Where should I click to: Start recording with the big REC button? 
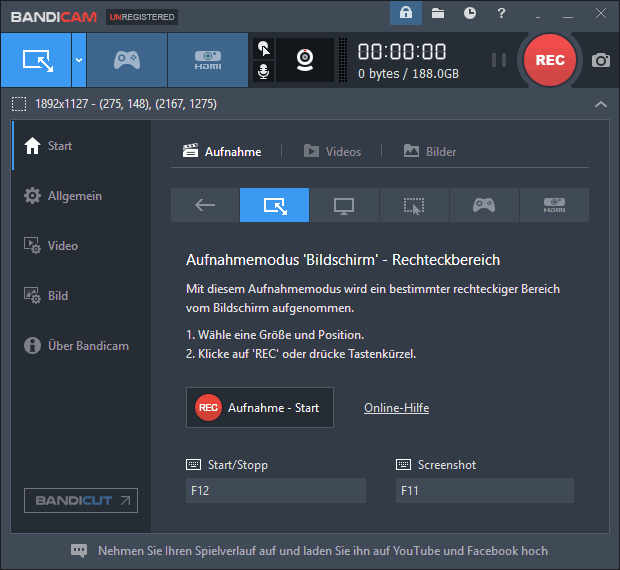point(550,60)
